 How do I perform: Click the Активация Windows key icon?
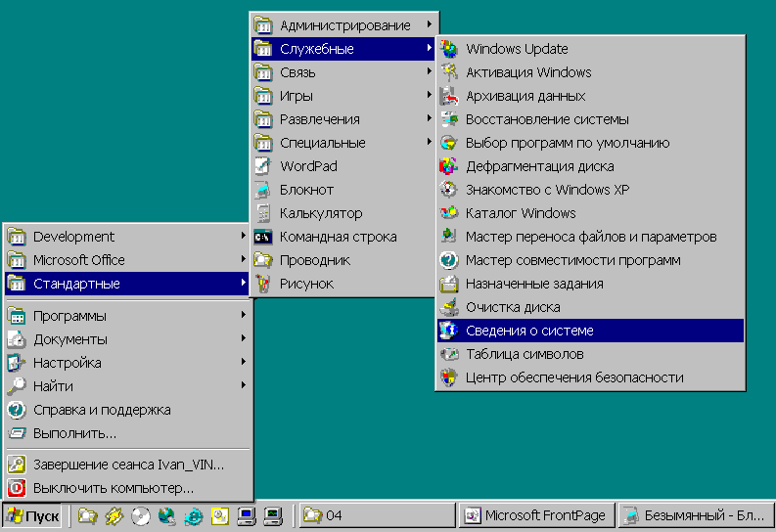tap(449, 72)
